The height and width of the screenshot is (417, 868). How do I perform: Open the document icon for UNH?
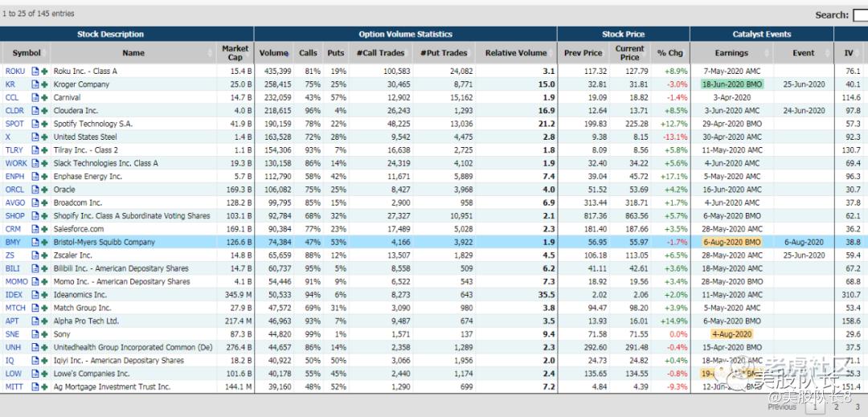35,347
